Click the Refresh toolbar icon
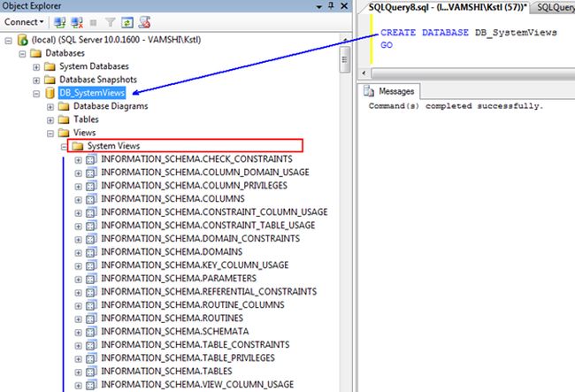Viewport: 575px width, 392px height. click(x=126, y=23)
